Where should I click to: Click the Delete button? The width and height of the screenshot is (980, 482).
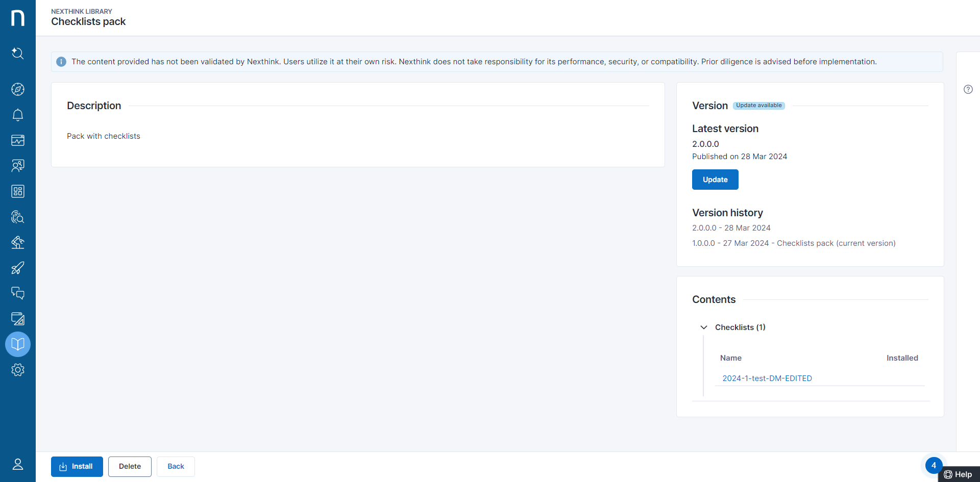[x=130, y=467]
